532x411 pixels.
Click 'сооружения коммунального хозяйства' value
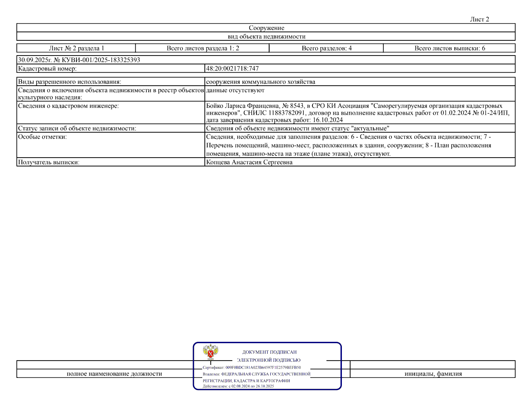pyautogui.click(x=260, y=82)
